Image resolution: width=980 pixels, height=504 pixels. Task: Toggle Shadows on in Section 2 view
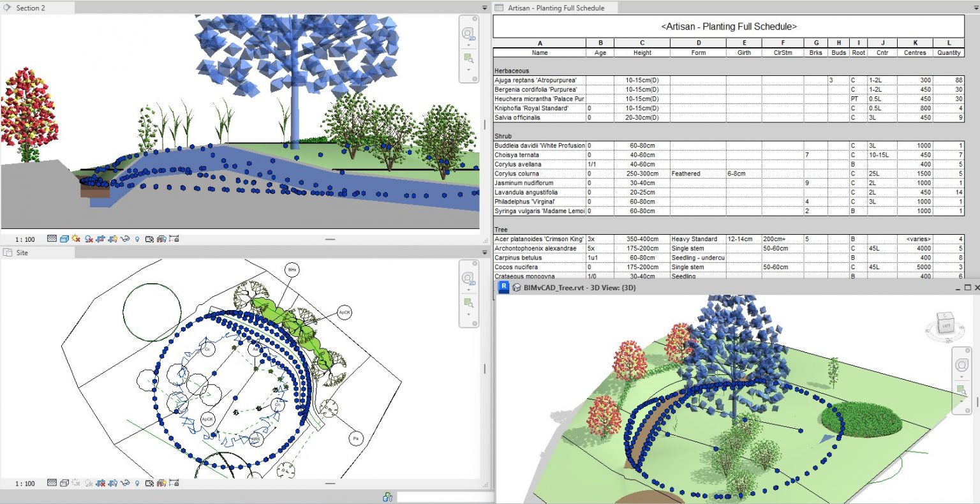(88, 238)
